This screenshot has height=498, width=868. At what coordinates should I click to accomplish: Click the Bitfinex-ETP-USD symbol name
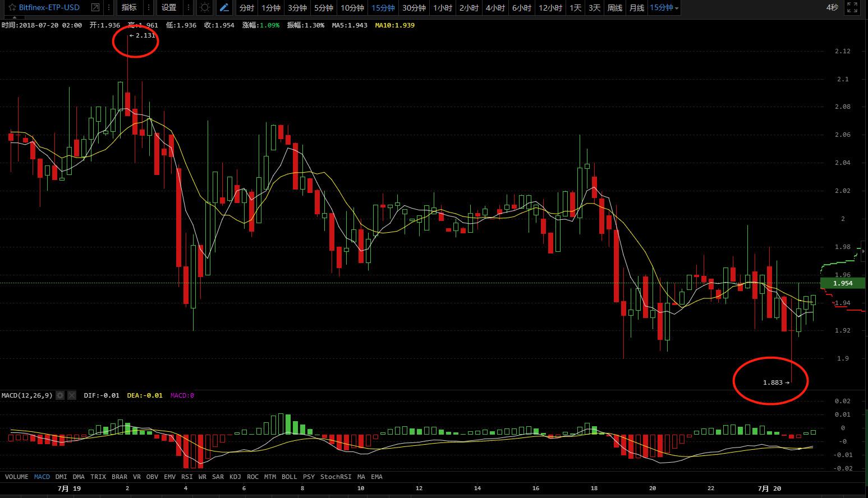(x=49, y=8)
